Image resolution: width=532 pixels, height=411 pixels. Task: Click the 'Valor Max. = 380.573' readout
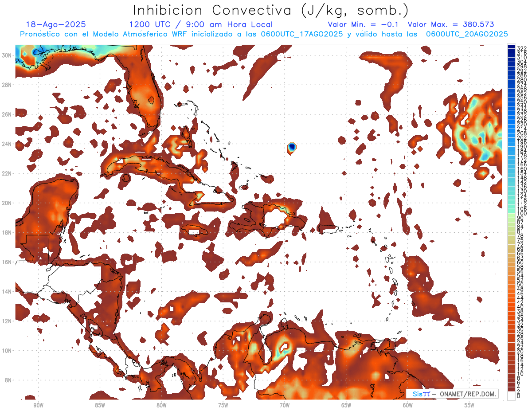point(451,25)
